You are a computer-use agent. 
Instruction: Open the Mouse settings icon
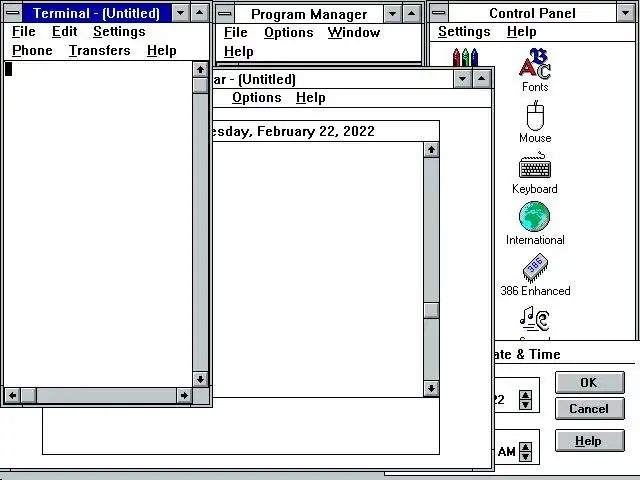[x=535, y=122]
